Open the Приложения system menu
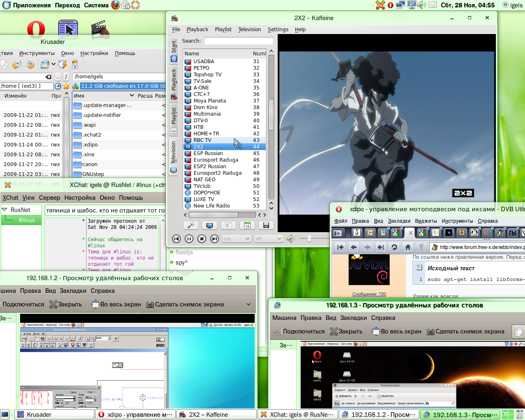The height and width of the screenshot is (420, 525). tap(27, 5)
